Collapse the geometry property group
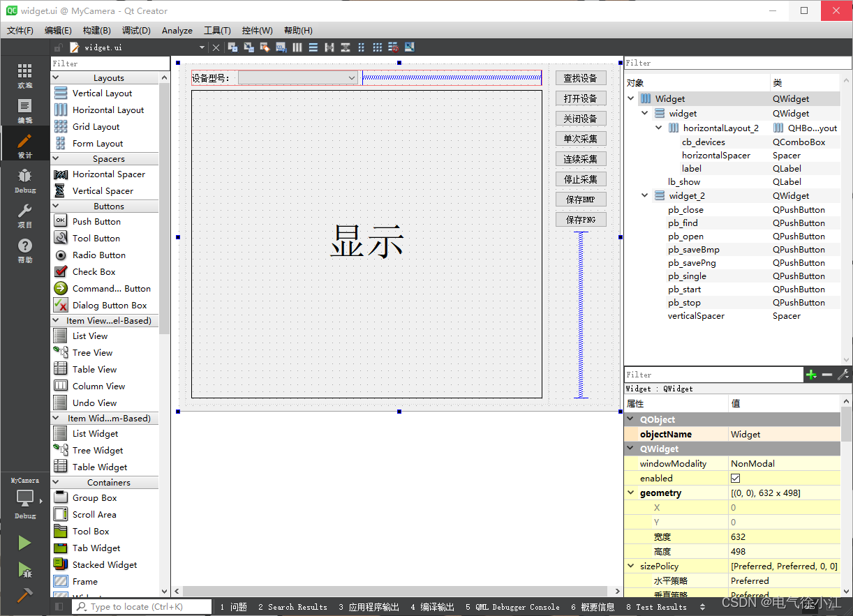Image resolution: width=853 pixels, height=616 pixels. (631, 493)
